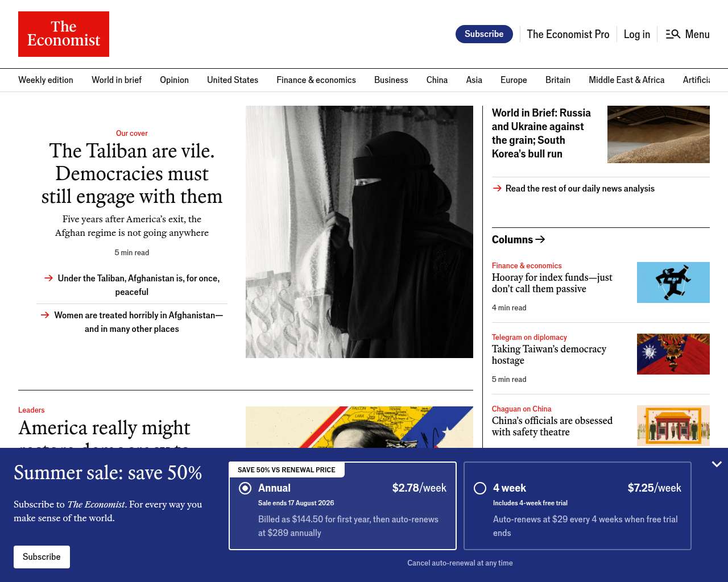
Task: Click the safety theatre illustration thumbnail
Action: click(673, 426)
